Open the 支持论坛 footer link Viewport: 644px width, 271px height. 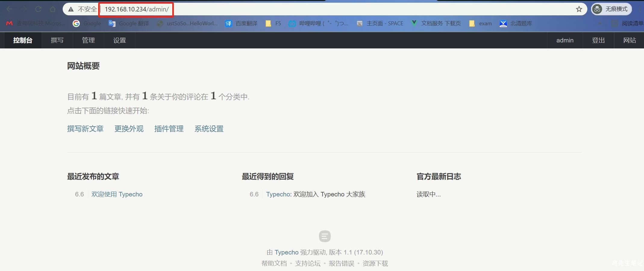pyautogui.click(x=308, y=263)
